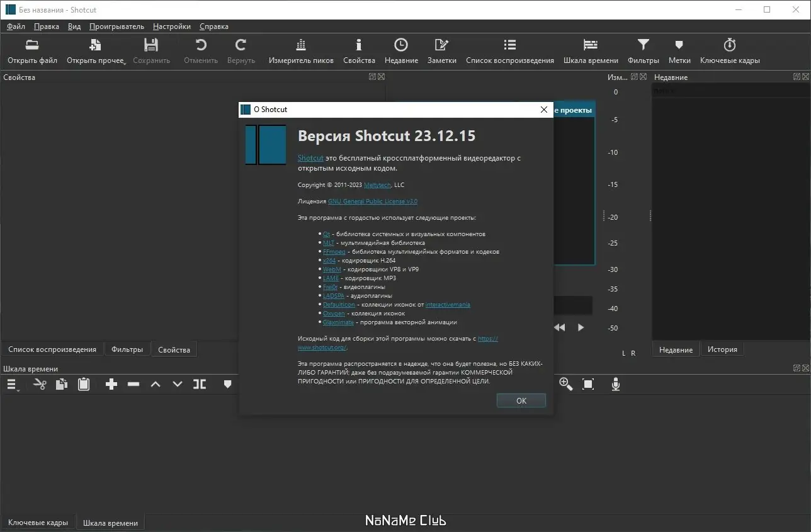Click the Шкала времени icon in the main toolbar
The image size is (811, 532).
pyautogui.click(x=591, y=45)
